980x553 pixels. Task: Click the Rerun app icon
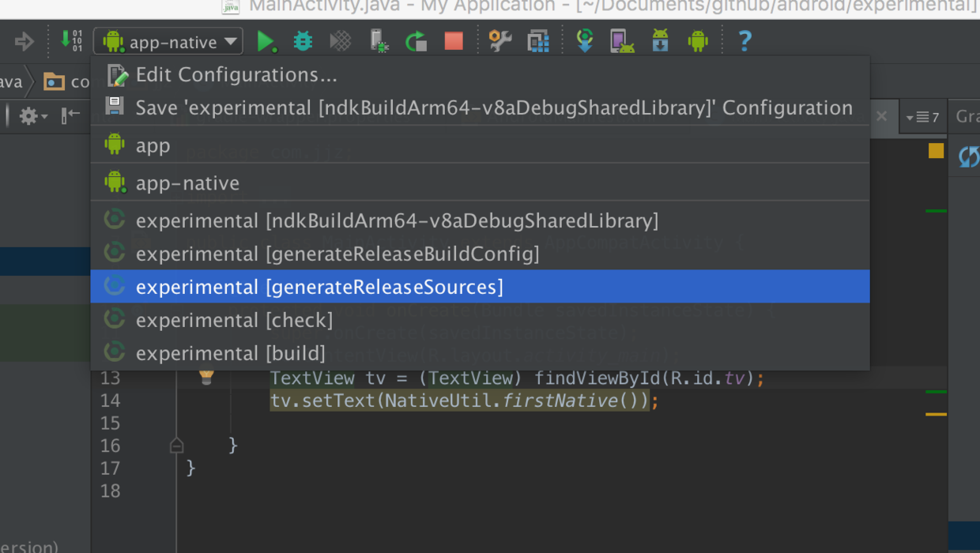tap(416, 41)
